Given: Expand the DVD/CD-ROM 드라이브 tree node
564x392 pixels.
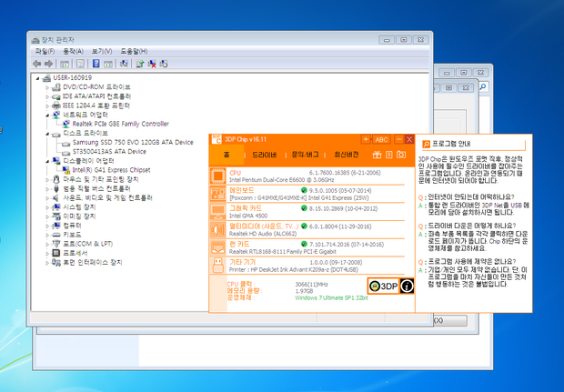Looking at the screenshot, I should click(46, 87).
